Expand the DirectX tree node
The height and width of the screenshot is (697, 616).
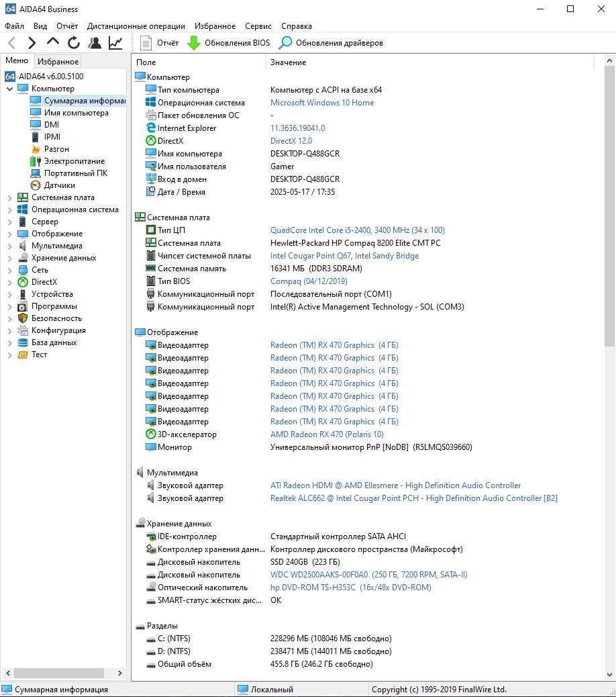10,282
